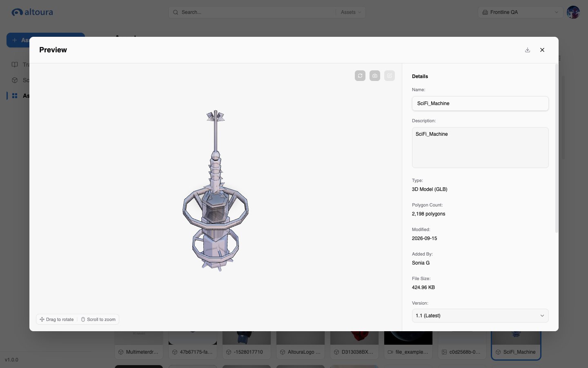Select the Multimeterdr... asset card

click(139, 346)
